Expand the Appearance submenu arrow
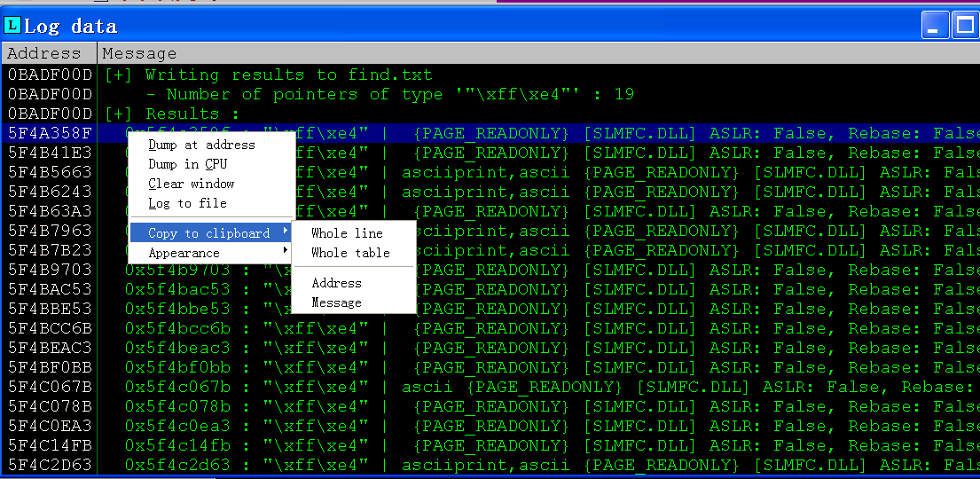This screenshot has width=980, height=479. (x=286, y=250)
